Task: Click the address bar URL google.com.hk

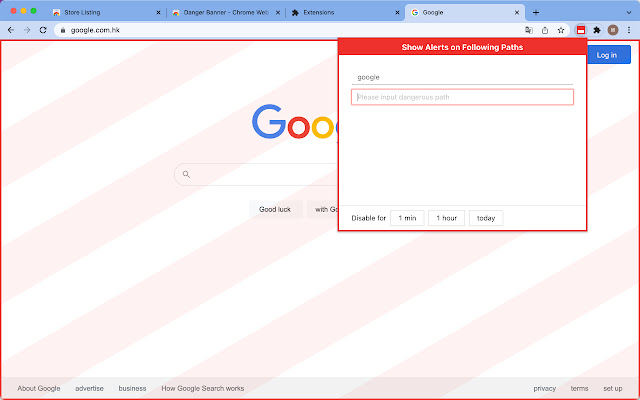Action: pos(95,30)
